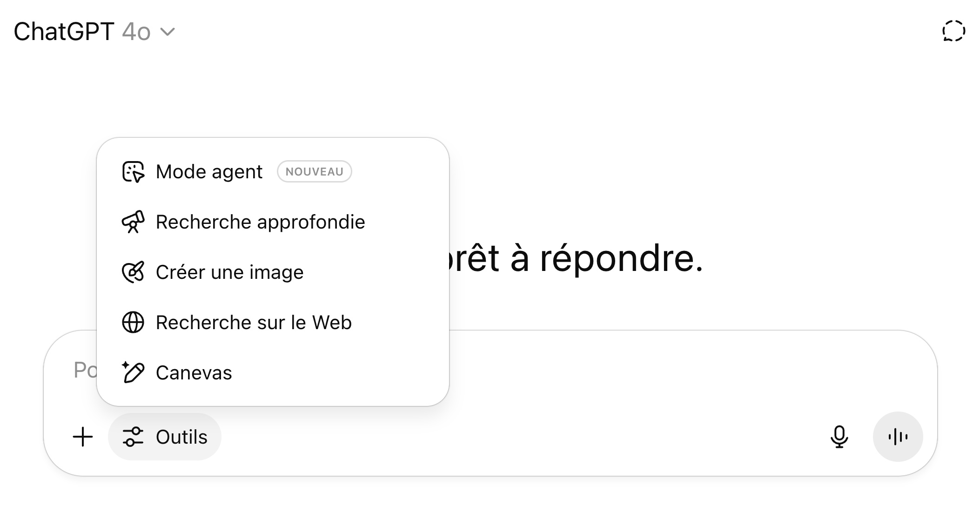The height and width of the screenshot is (527, 980).
Task: Select the Mode agent menu entry
Action: 209,172
